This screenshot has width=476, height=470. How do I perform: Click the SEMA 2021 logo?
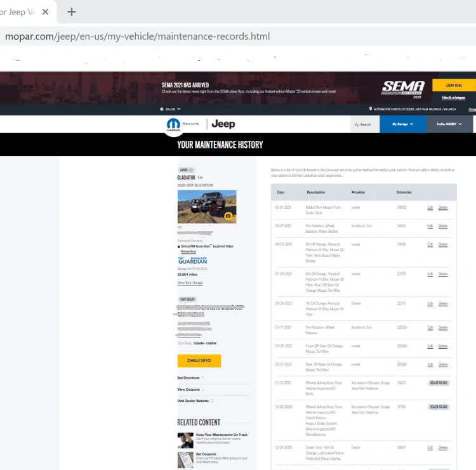(403, 89)
